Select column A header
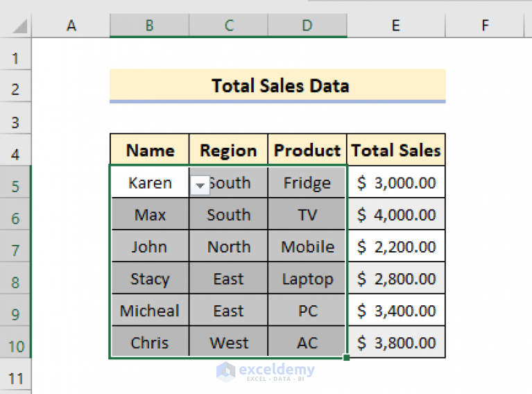This screenshot has width=532, height=394. pos(71,26)
